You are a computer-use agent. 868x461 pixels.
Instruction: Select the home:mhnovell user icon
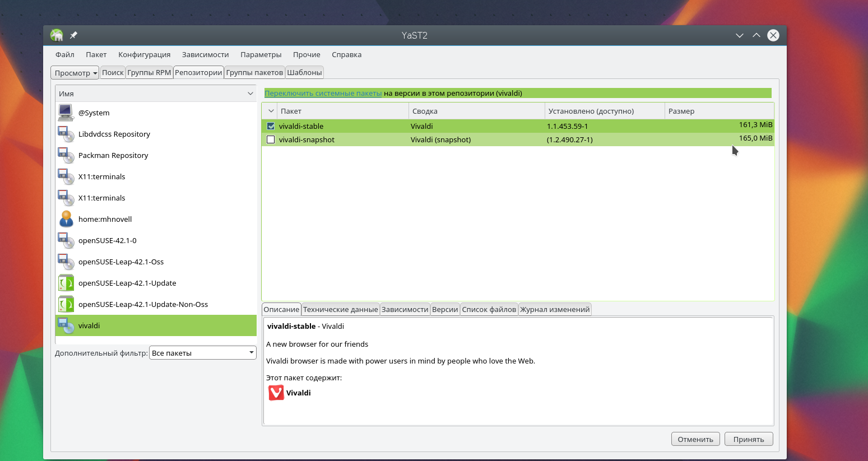pos(66,219)
